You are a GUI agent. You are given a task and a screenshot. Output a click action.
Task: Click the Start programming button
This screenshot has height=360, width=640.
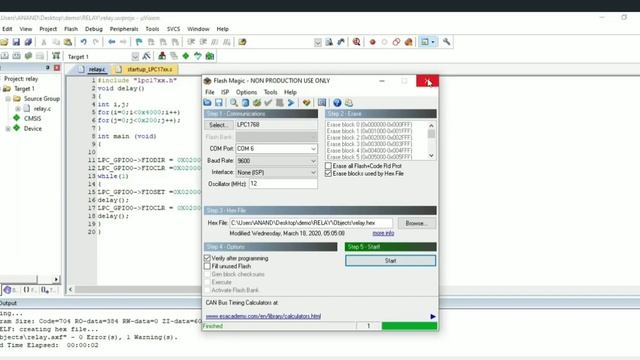[x=391, y=260]
